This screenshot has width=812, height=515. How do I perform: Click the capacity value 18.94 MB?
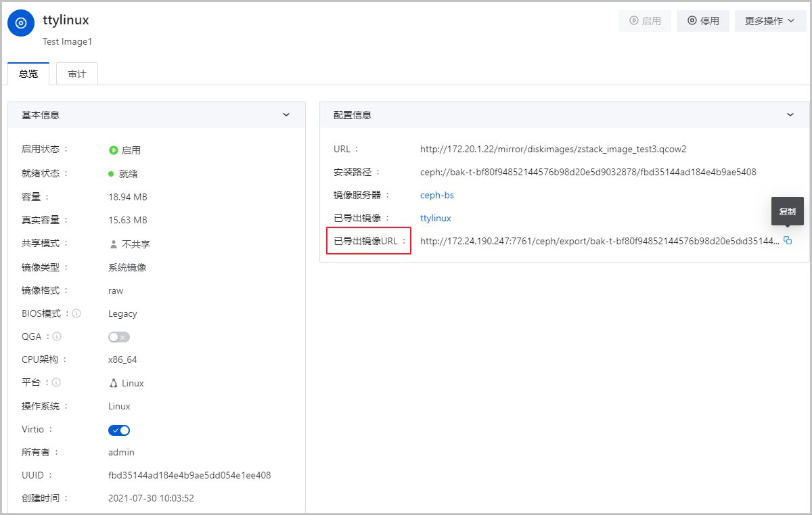pos(128,197)
